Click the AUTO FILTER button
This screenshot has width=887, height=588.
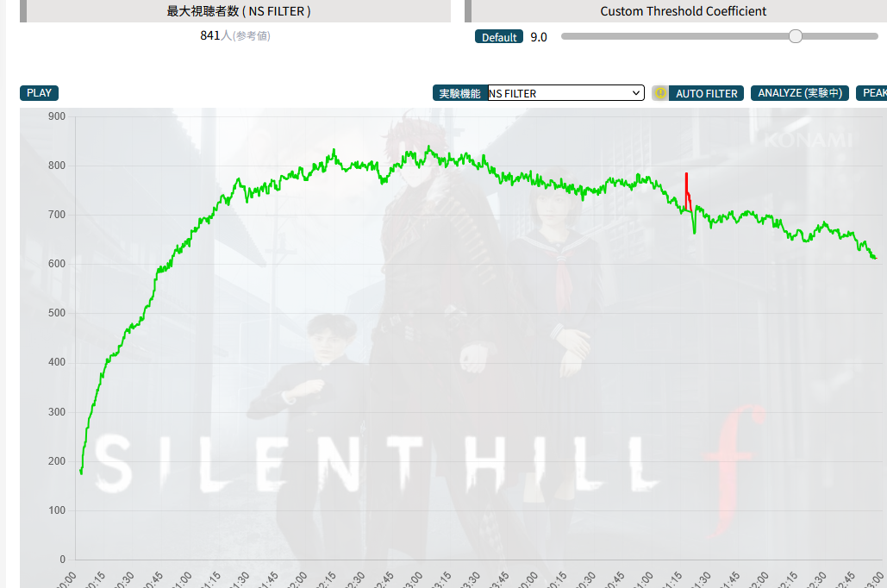point(706,93)
